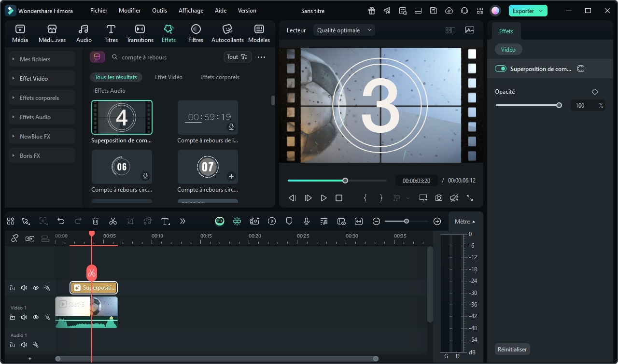Expand Boris FX category
Viewport: 618px width, 364px height.
click(42, 155)
